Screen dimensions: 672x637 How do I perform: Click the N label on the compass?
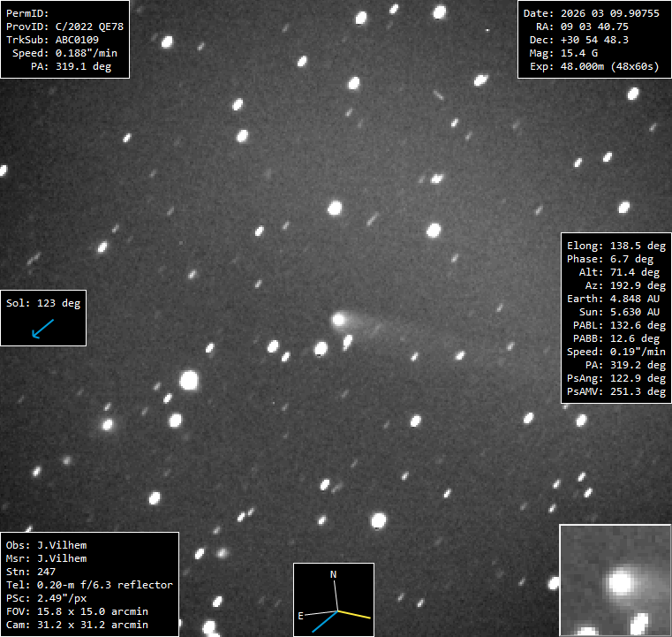click(333, 575)
